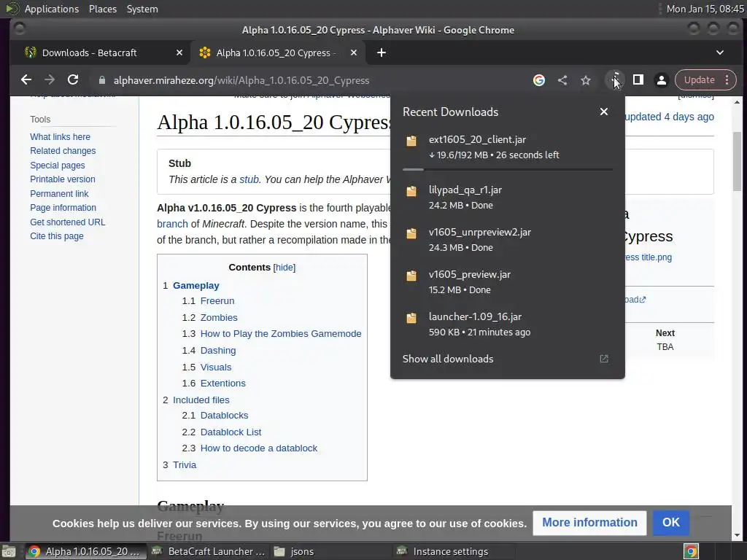Jump to How to Play the Zombies Gamemode

pos(281,334)
